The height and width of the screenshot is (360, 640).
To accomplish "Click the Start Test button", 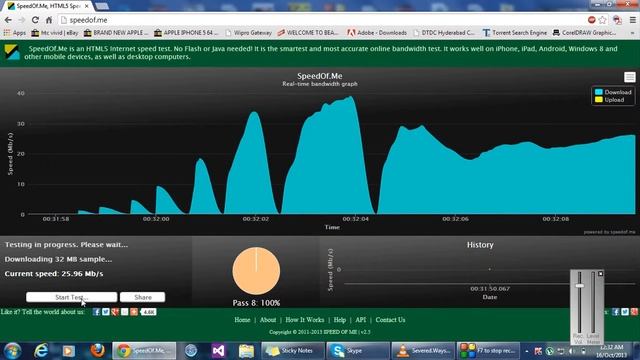I will tap(71, 297).
